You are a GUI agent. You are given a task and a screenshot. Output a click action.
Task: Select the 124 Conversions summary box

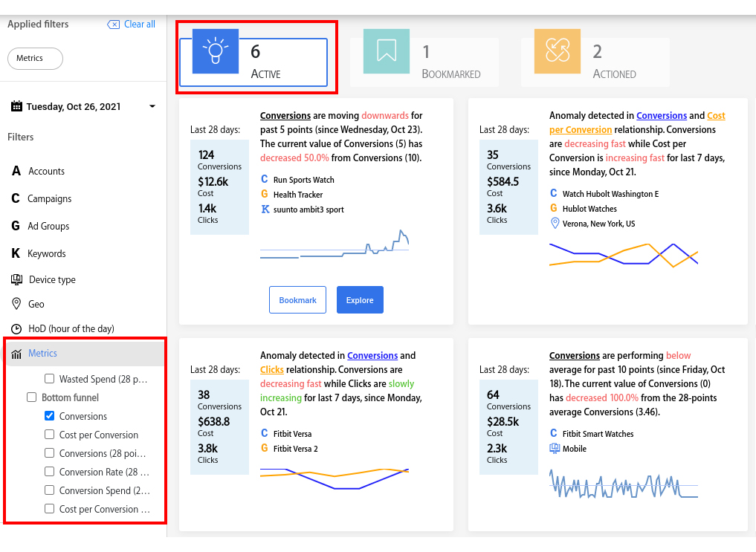click(x=219, y=187)
